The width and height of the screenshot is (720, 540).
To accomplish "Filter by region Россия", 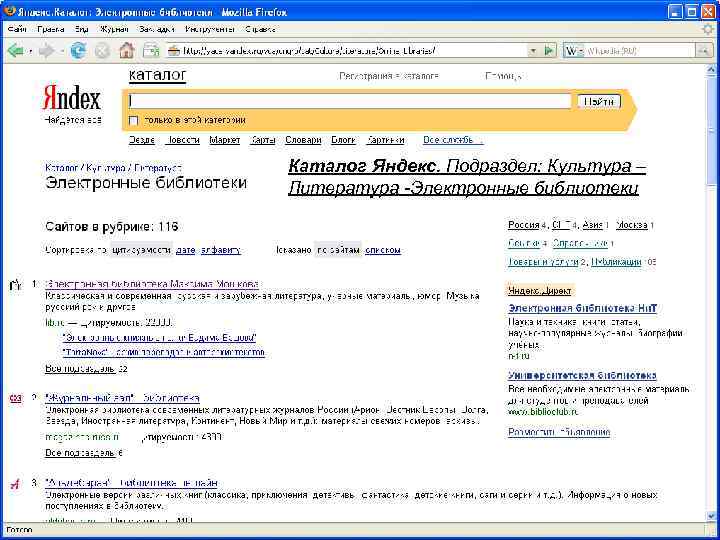I will (523, 225).
